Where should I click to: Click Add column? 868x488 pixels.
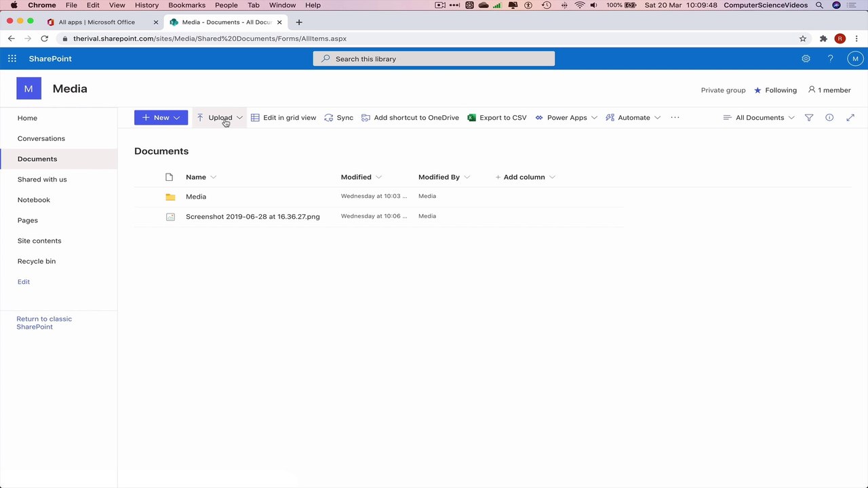coord(525,177)
